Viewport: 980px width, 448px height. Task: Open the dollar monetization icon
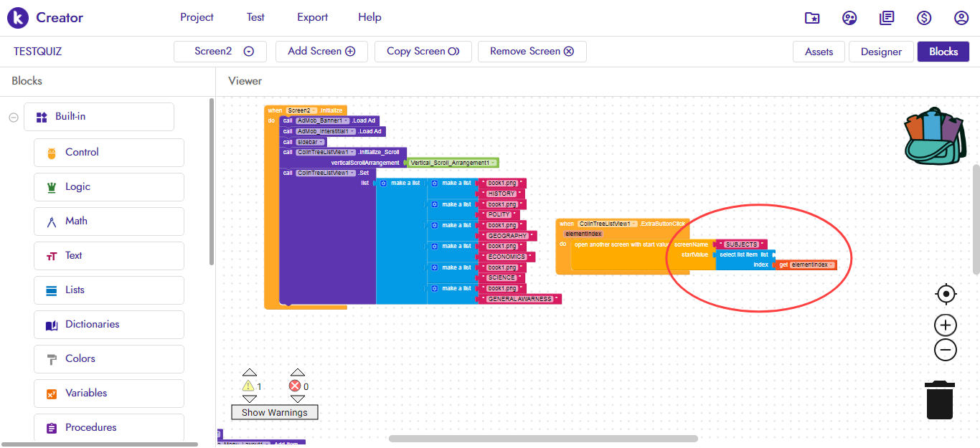pos(924,18)
